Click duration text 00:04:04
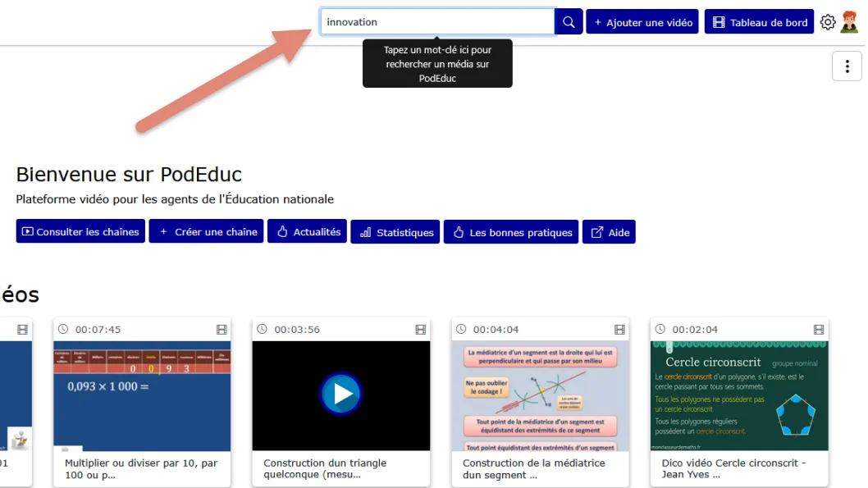The image size is (868, 488). pos(496,329)
